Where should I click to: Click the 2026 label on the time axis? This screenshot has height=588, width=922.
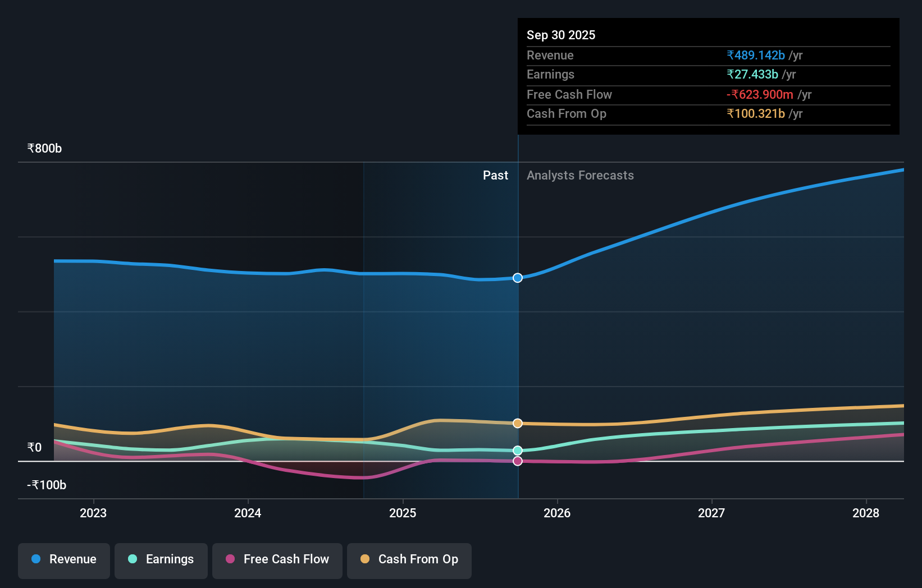(x=557, y=513)
